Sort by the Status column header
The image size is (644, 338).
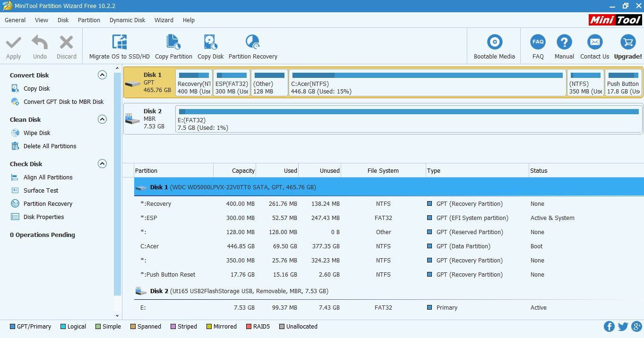(586, 170)
